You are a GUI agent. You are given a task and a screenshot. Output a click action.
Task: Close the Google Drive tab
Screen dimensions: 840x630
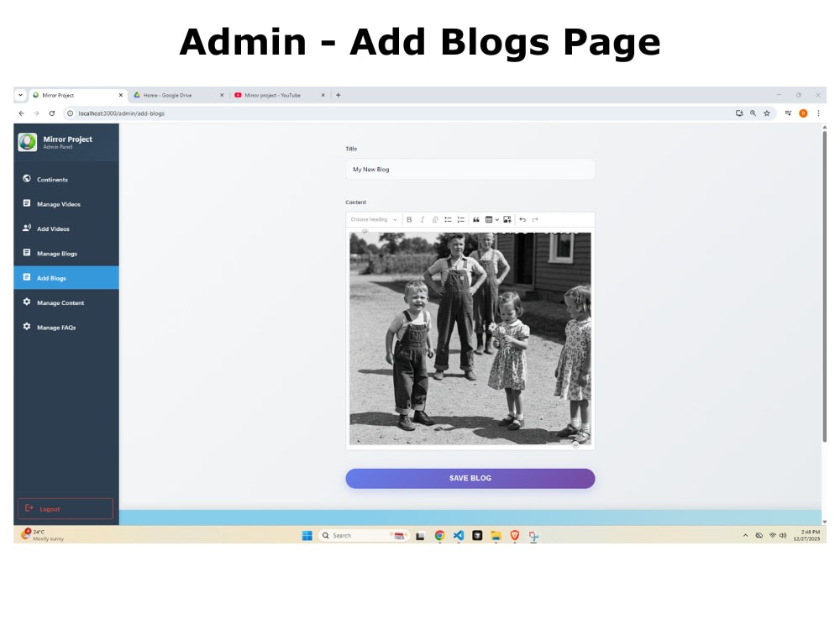(222, 96)
